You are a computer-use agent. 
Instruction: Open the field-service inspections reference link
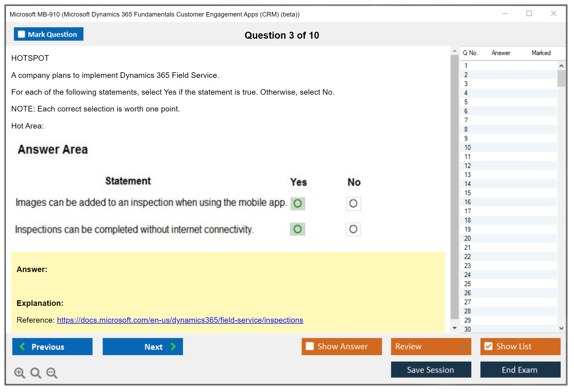point(180,320)
